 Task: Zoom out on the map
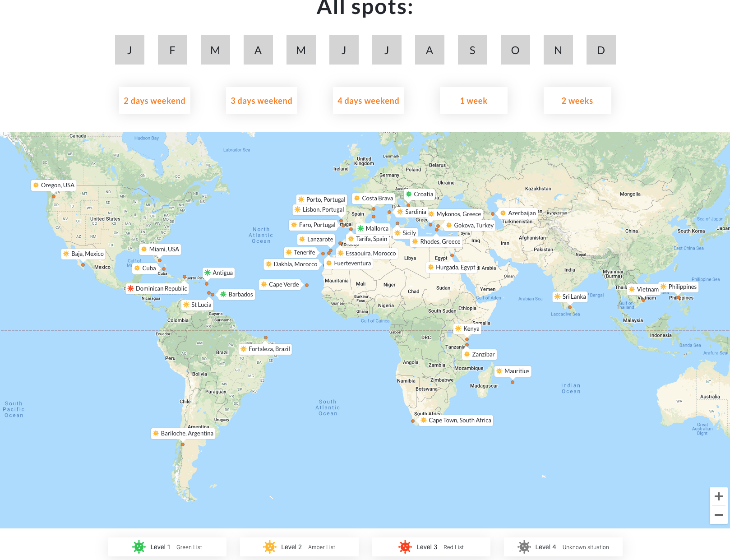tap(719, 515)
